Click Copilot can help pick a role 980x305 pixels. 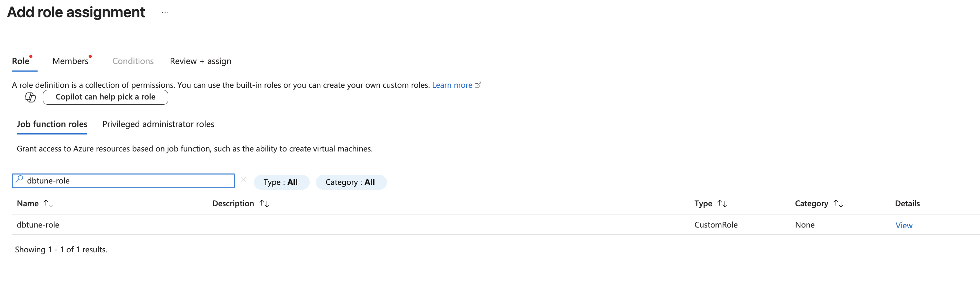click(106, 97)
